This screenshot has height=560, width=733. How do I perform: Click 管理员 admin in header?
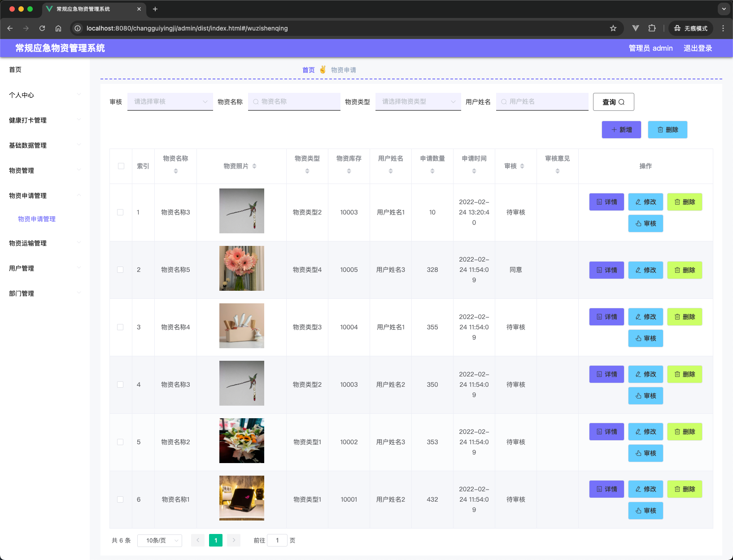click(650, 48)
